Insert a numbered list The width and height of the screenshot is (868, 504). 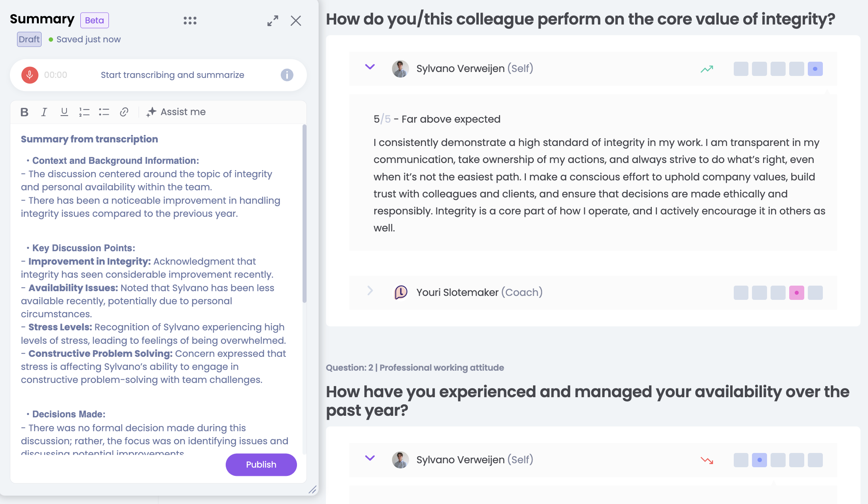pos(84,112)
